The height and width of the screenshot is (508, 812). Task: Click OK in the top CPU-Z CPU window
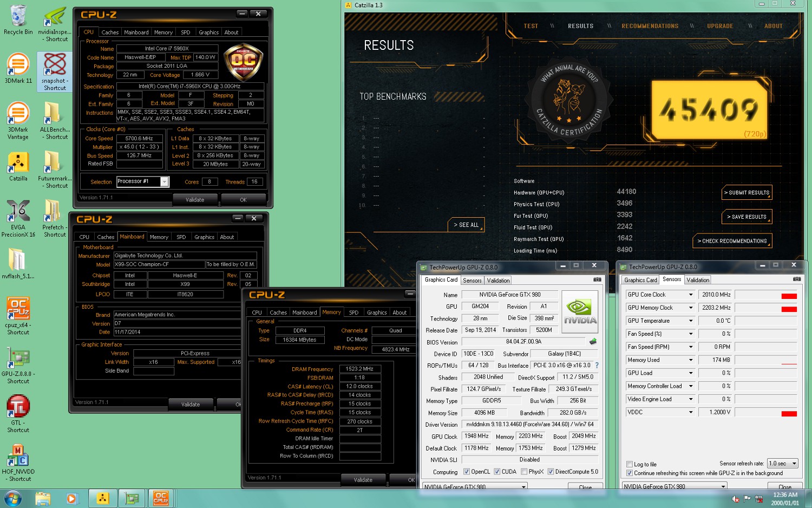[243, 200]
